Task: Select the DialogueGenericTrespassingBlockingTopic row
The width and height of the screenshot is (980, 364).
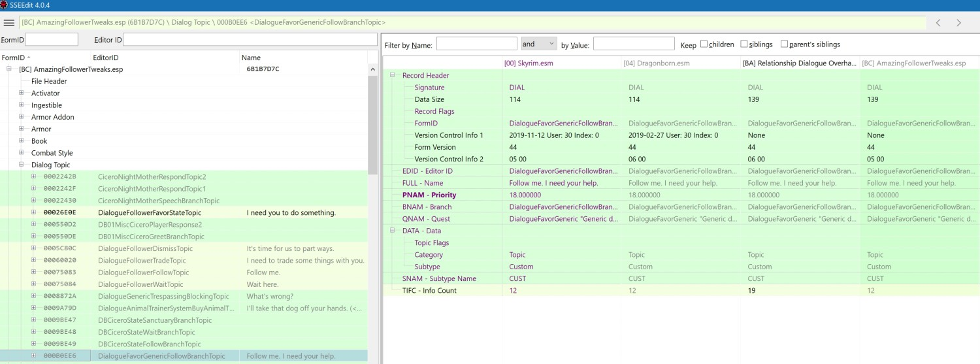Action: 184,296
